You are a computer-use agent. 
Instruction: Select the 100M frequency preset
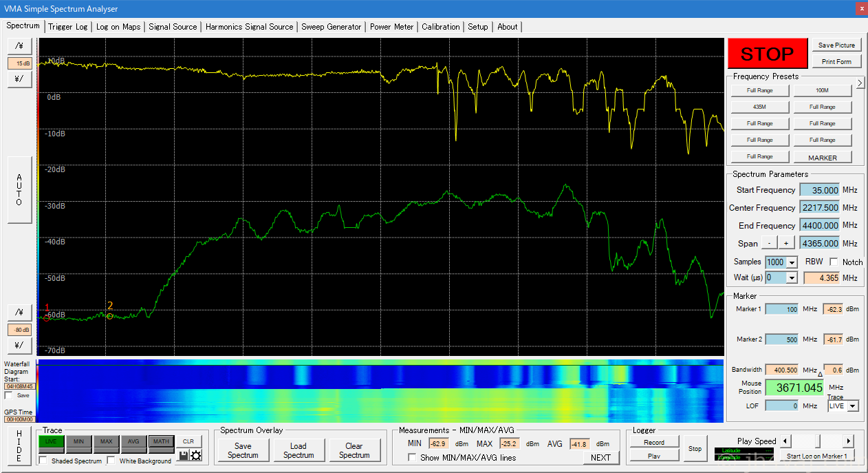823,90
